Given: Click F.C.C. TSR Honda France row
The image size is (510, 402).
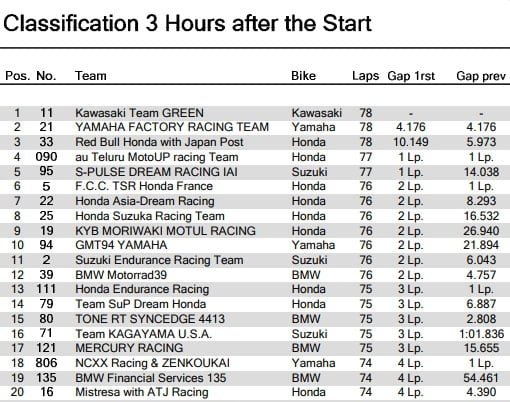Looking at the screenshot, I should 255,186.
